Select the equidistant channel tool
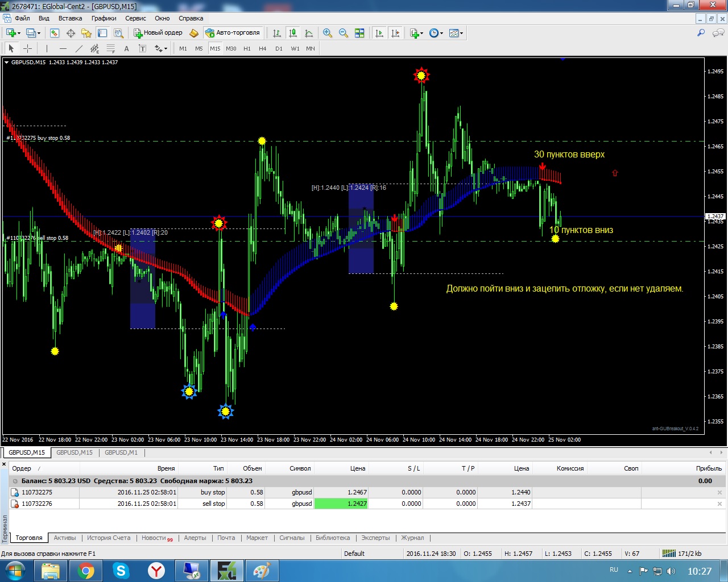Image resolution: width=728 pixels, height=582 pixels. [94, 48]
